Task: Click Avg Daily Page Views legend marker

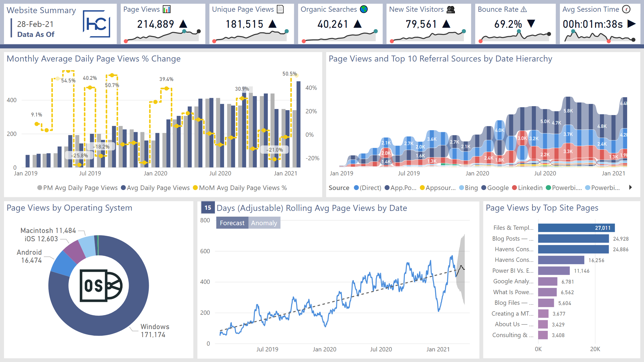Action: [x=123, y=188]
